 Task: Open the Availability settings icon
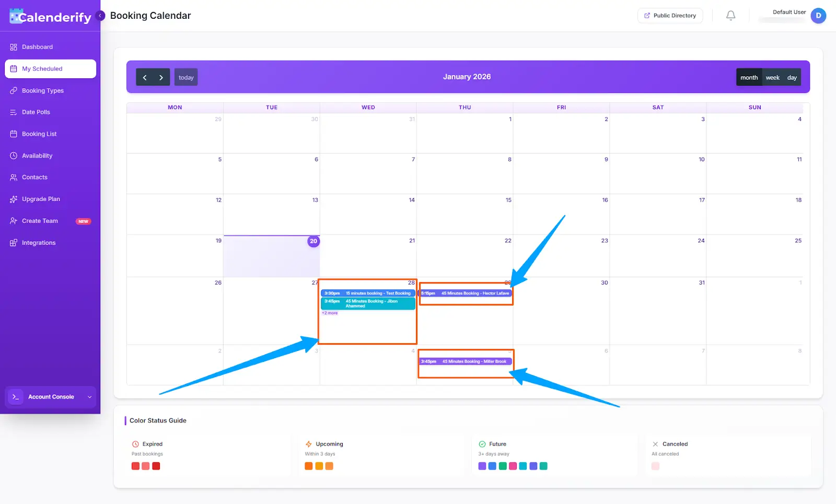13,155
